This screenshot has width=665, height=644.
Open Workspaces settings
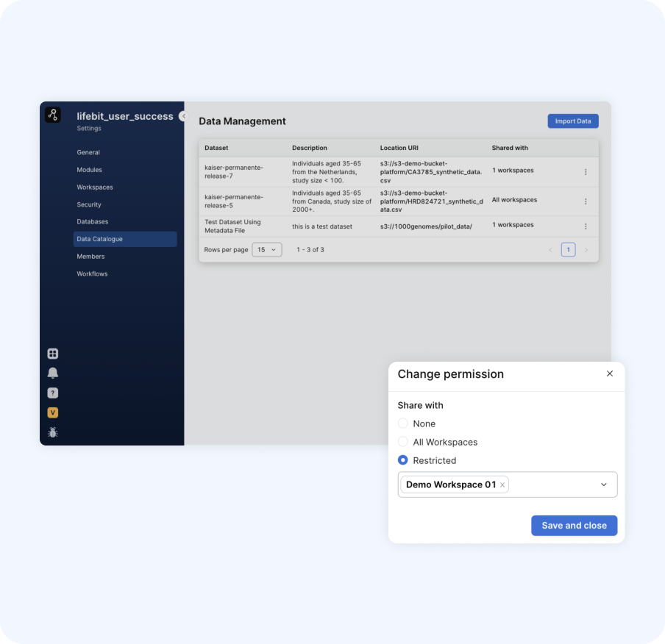pyautogui.click(x=95, y=187)
